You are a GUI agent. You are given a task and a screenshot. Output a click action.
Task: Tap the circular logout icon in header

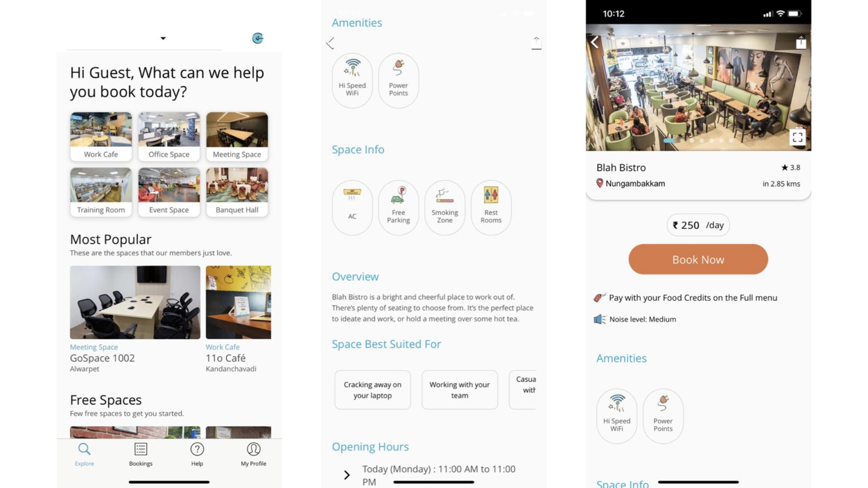click(258, 38)
